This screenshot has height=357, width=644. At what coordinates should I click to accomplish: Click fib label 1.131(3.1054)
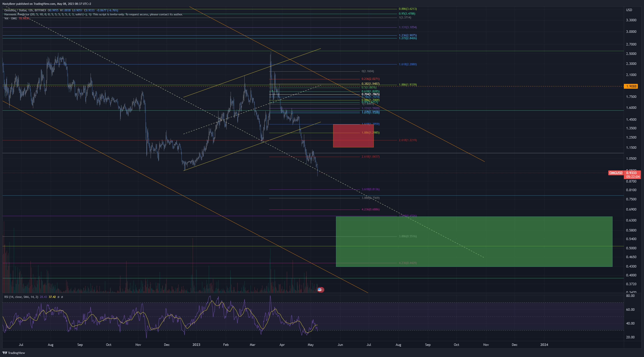click(408, 27)
